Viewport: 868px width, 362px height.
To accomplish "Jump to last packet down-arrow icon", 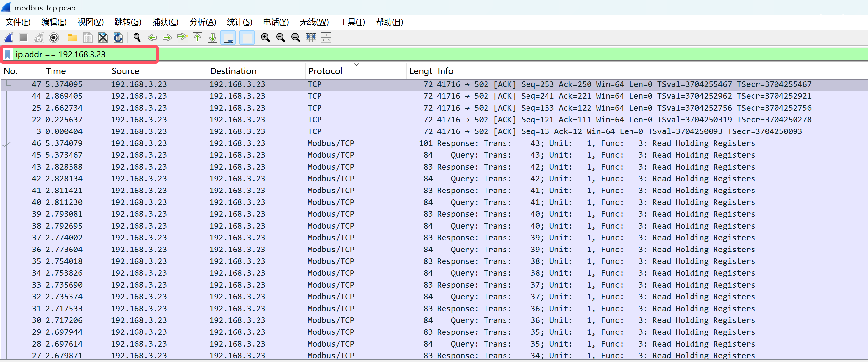I will coord(213,38).
